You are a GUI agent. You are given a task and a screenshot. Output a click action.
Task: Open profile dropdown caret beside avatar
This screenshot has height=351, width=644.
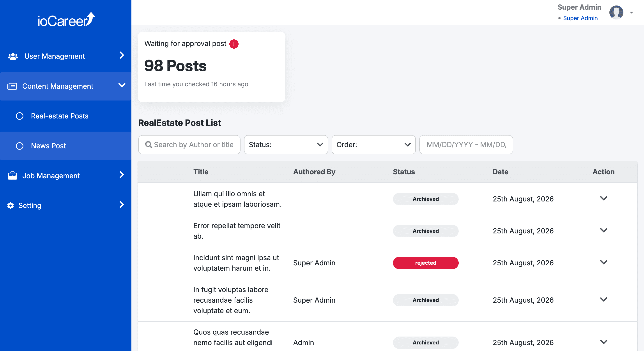(x=631, y=12)
